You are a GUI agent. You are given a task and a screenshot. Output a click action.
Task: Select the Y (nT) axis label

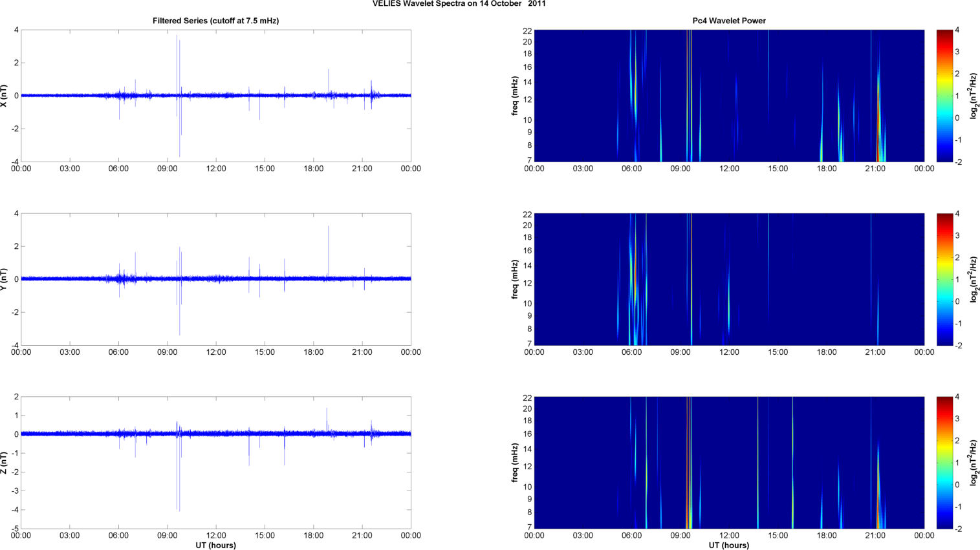tap(5, 279)
